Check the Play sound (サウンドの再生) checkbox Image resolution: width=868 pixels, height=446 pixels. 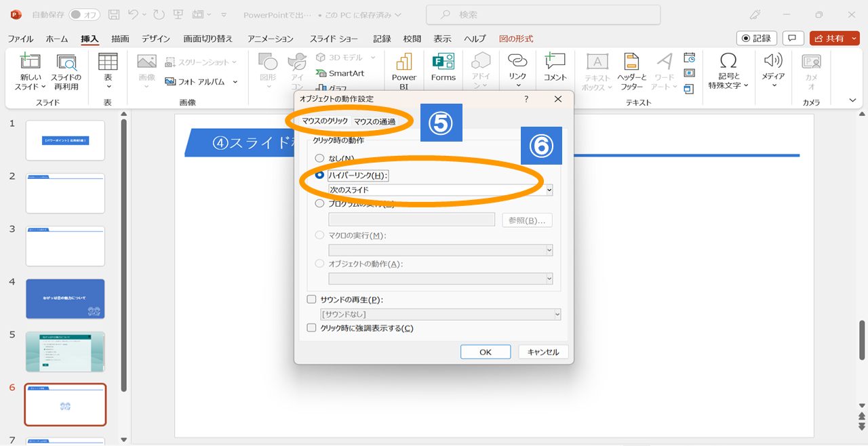[x=312, y=299]
